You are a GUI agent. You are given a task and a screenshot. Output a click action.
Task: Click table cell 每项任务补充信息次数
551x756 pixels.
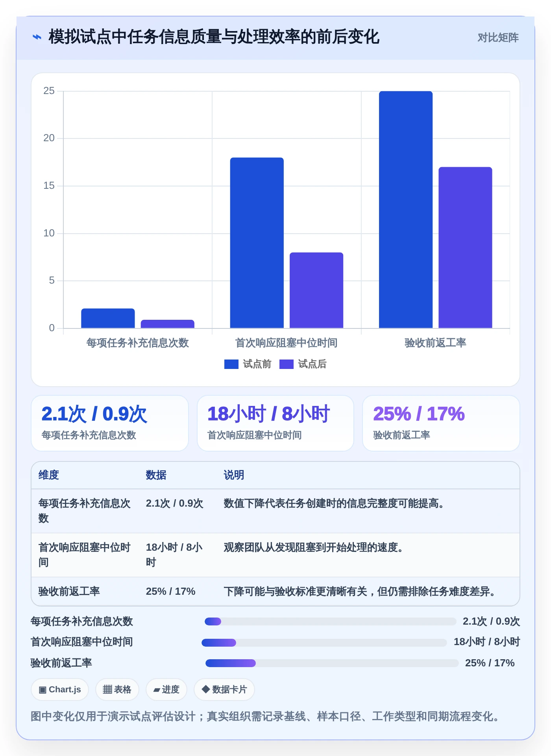coord(85,511)
